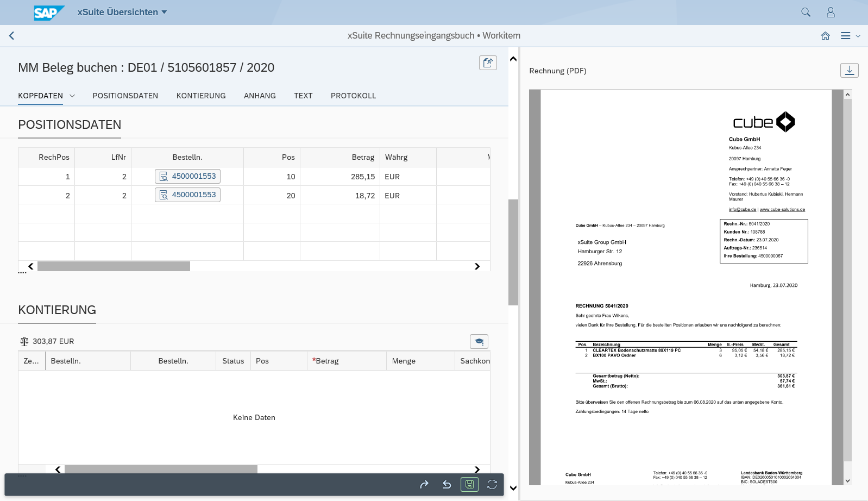The width and height of the screenshot is (868, 501).
Task: Switch to the KONTIERUNG tab
Action: pos(201,96)
